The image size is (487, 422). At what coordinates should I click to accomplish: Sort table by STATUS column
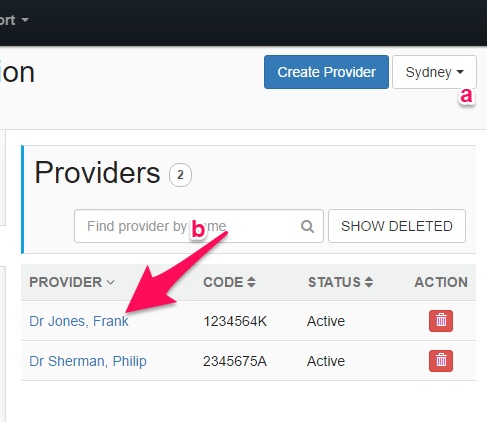340,282
